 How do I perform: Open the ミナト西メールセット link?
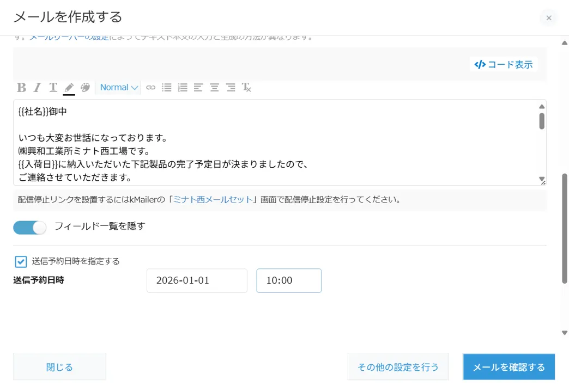click(213, 200)
